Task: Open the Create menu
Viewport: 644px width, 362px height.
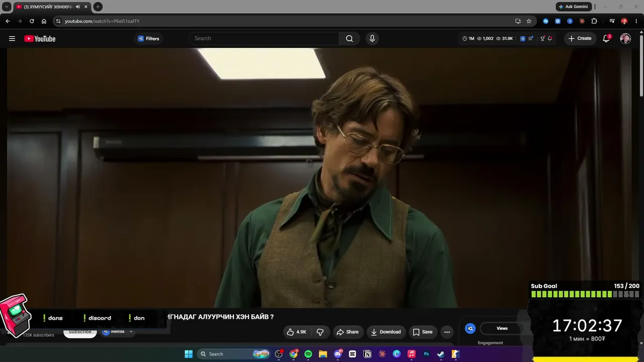Action: (x=580, y=39)
